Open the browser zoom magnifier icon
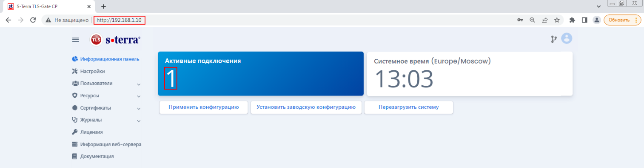 tap(532, 20)
